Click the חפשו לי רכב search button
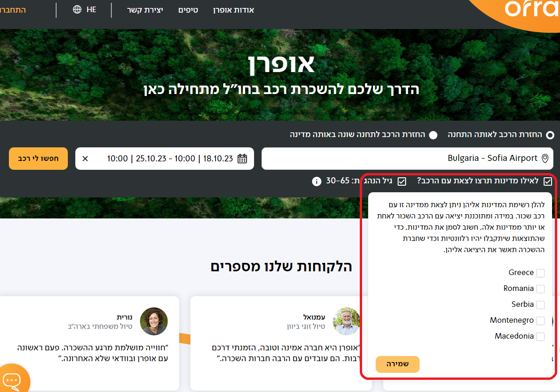The width and height of the screenshot is (560, 392). point(38,159)
